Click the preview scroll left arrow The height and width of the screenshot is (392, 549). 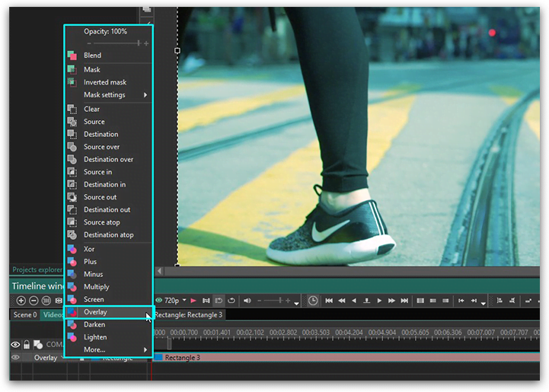[159, 271]
